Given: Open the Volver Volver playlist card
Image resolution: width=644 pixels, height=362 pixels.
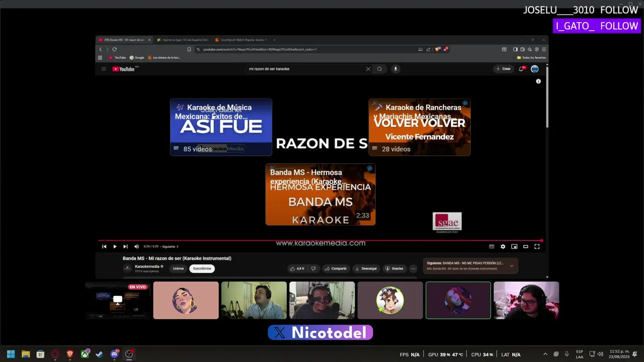Looking at the screenshot, I should [420, 127].
